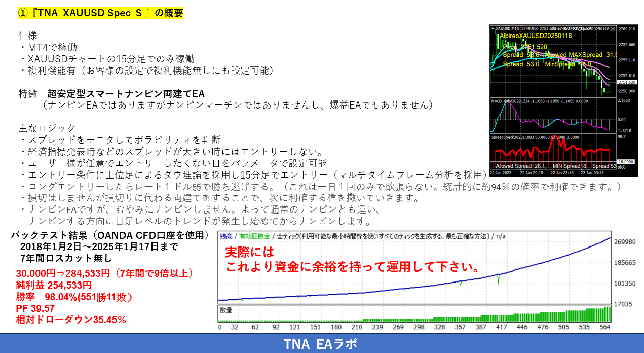Click the TNA_EAラボ footer banner
The image size is (644, 353).
coord(322,343)
